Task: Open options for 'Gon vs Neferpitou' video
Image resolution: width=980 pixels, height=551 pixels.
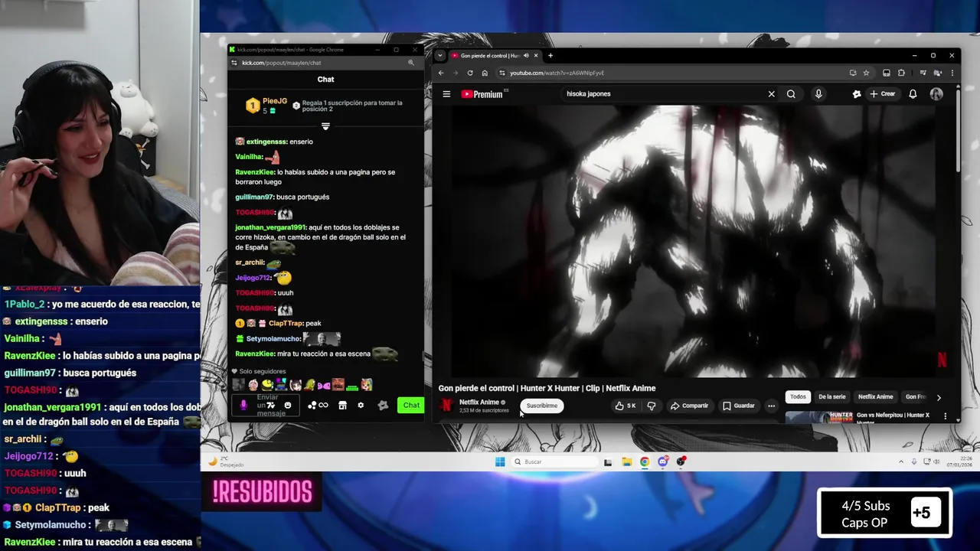Action: click(x=946, y=416)
